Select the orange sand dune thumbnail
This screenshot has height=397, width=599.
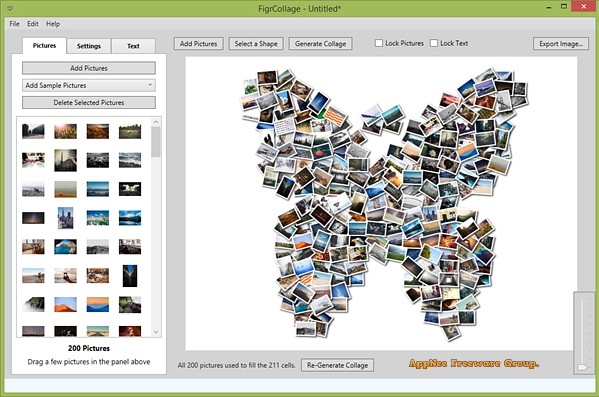(x=65, y=305)
